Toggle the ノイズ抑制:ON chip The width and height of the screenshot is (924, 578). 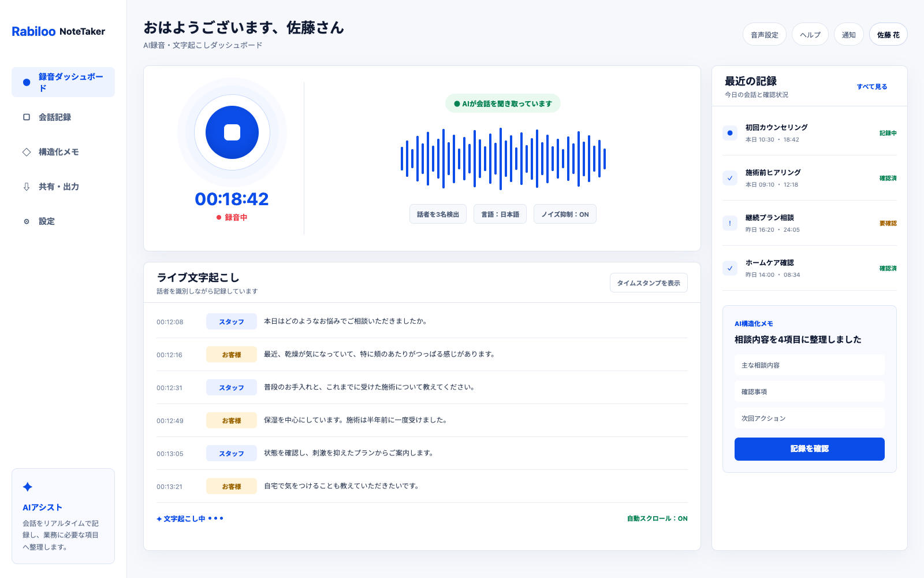pos(565,214)
